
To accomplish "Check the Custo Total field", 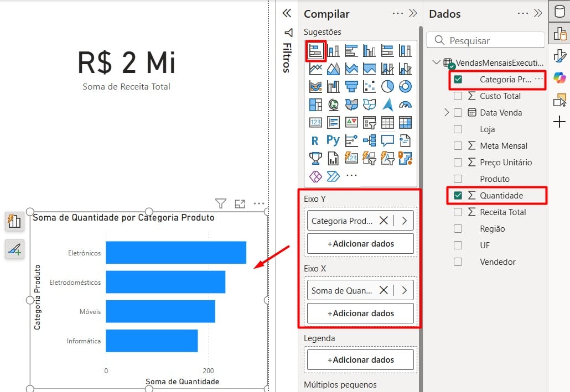I will [x=458, y=96].
